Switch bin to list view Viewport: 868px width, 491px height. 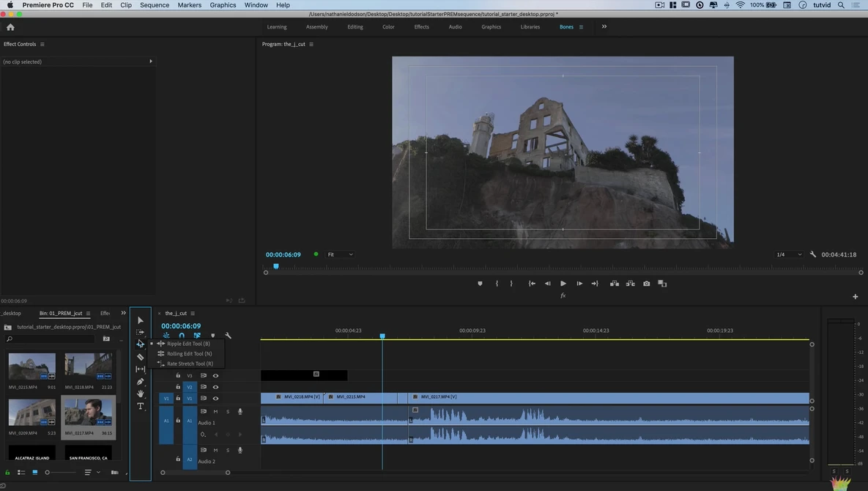coord(21,472)
